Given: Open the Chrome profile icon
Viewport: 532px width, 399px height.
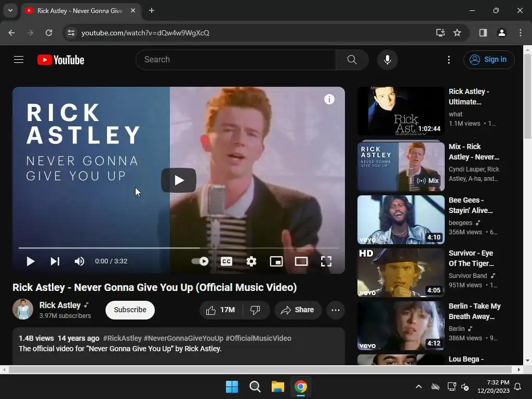Looking at the screenshot, I should 501,33.
